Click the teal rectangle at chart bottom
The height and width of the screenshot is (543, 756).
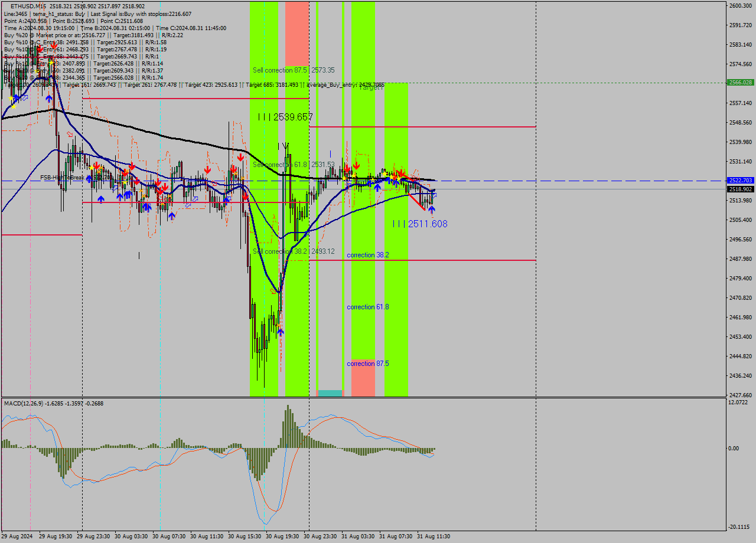point(330,393)
